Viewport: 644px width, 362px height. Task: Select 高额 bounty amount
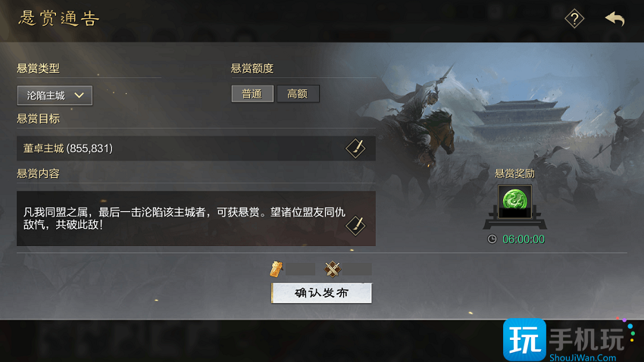coord(298,94)
